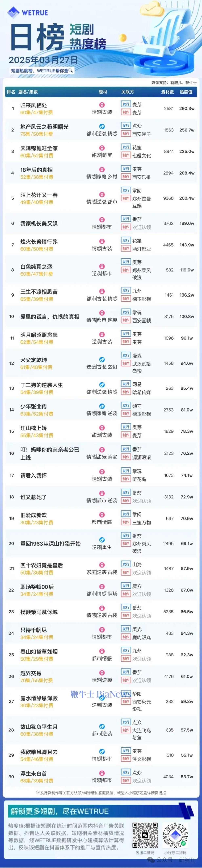Click the male audience icon for 地产风云之黎明曙光

point(102,126)
